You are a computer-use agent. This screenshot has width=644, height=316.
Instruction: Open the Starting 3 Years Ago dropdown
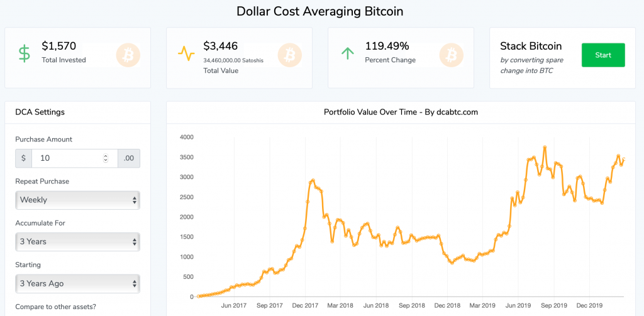pos(77,283)
